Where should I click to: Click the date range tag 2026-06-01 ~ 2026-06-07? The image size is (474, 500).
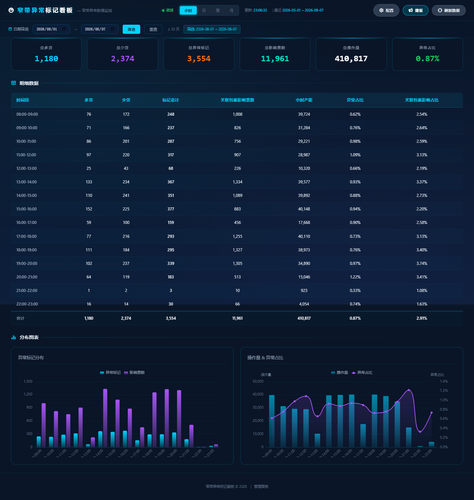coord(212,29)
